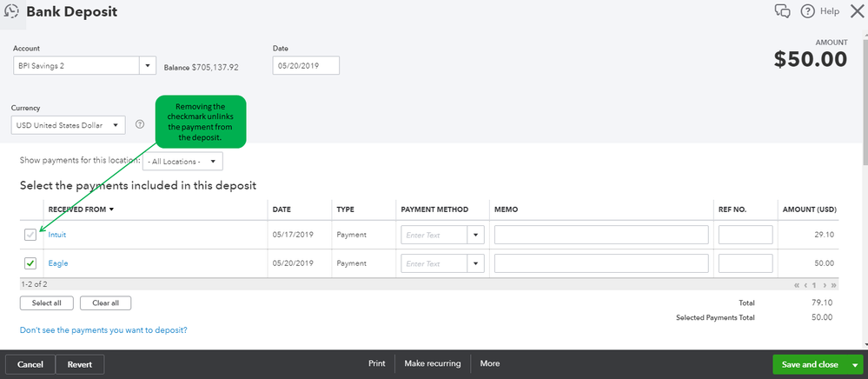
Task: Click Print in the bottom bar
Action: [x=377, y=363]
